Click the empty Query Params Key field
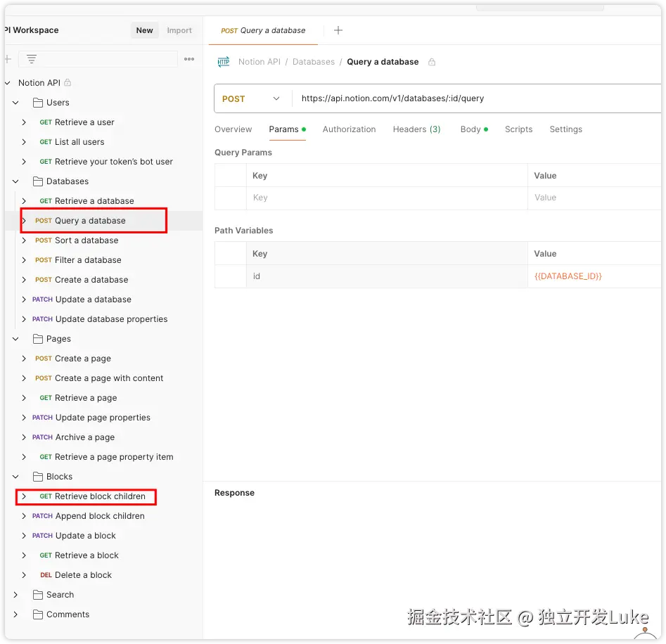Screen dimensions: 666x644 point(387,198)
